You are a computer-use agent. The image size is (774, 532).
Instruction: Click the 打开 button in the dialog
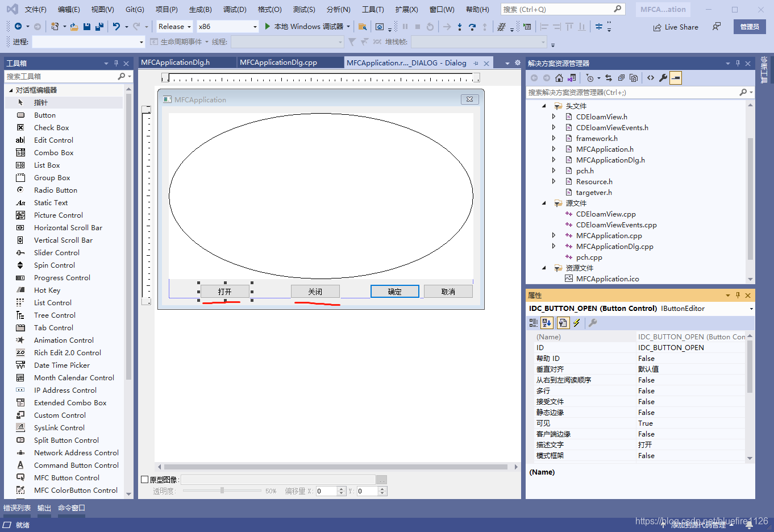pos(225,292)
